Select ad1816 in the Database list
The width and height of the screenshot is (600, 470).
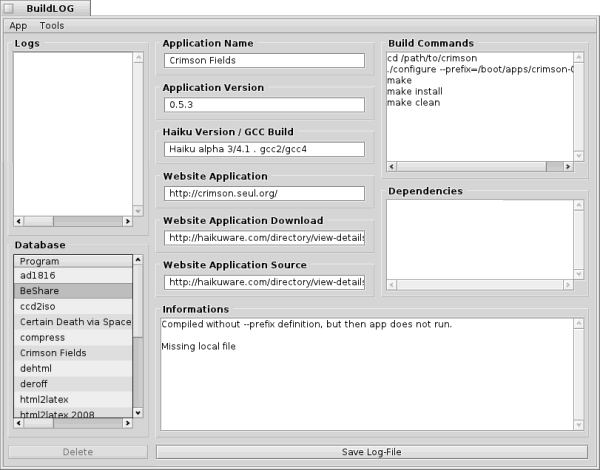[73, 276]
